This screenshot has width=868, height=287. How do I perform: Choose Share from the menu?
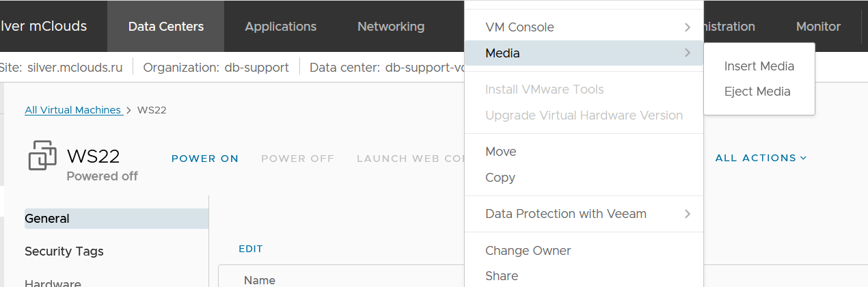[x=501, y=276]
